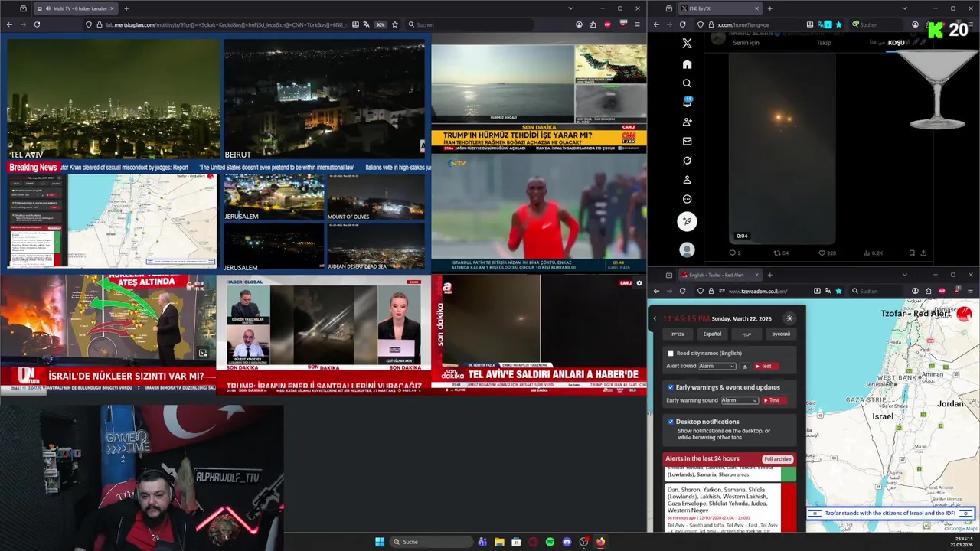Compose a new post on X

tap(687, 221)
